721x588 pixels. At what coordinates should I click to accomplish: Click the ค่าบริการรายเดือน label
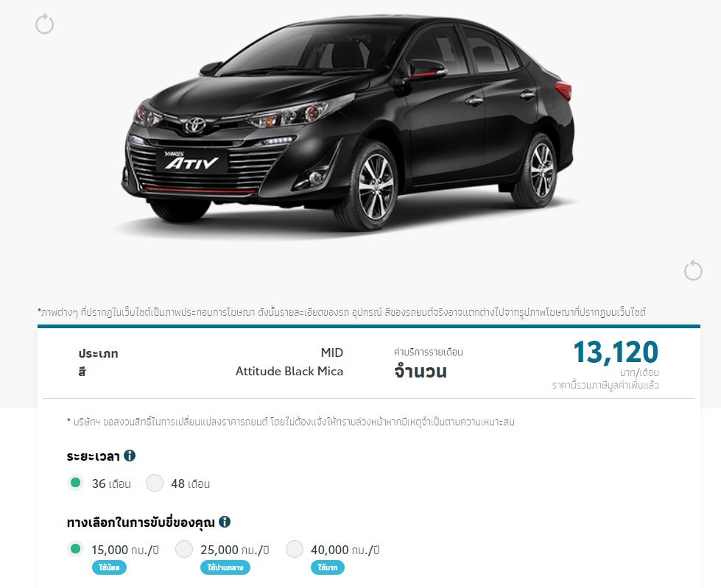coord(428,353)
